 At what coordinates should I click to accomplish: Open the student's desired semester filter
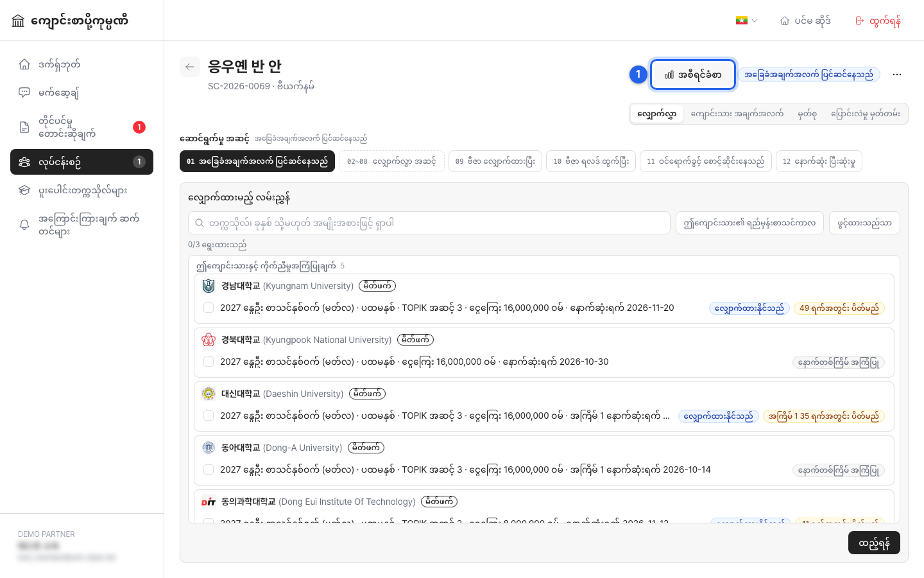click(x=749, y=223)
